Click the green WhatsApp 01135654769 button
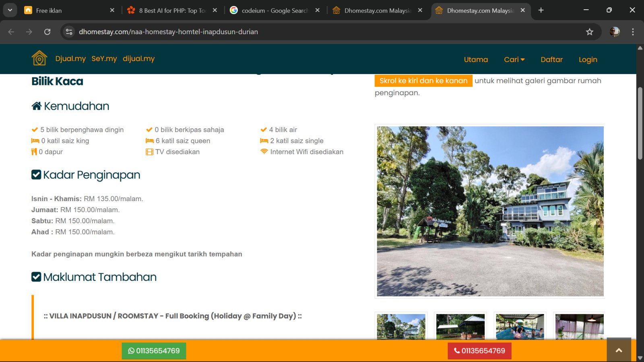The image size is (644, 362). point(154,351)
